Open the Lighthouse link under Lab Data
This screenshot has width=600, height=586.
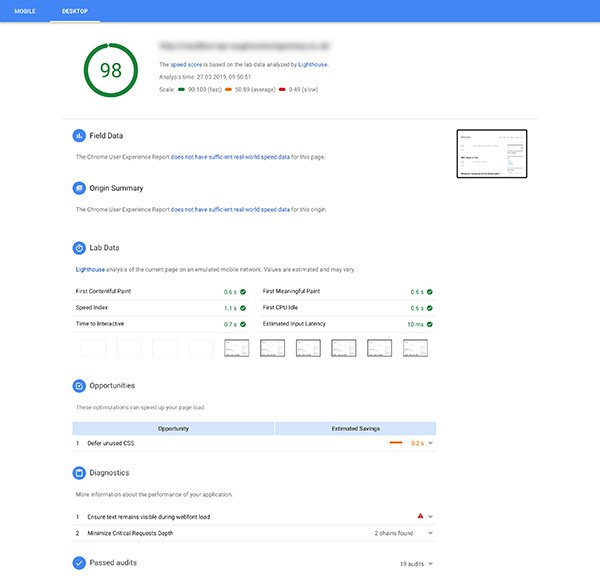(90, 269)
